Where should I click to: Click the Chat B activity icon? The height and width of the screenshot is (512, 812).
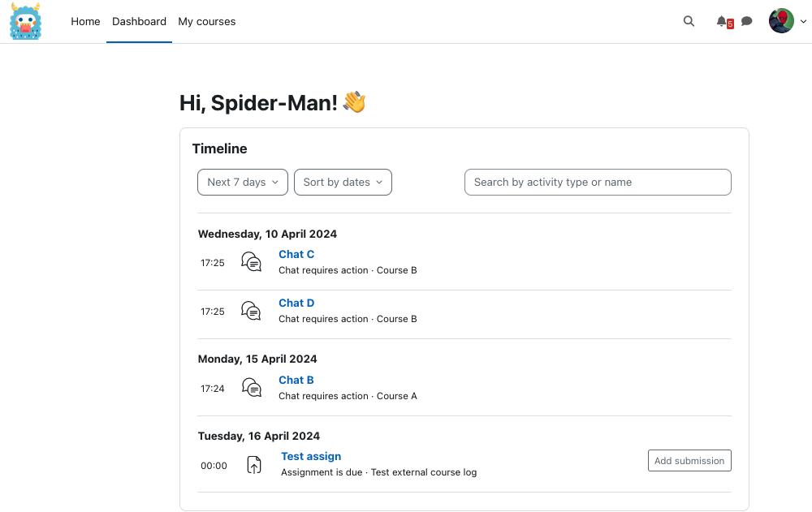click(252, 388)
